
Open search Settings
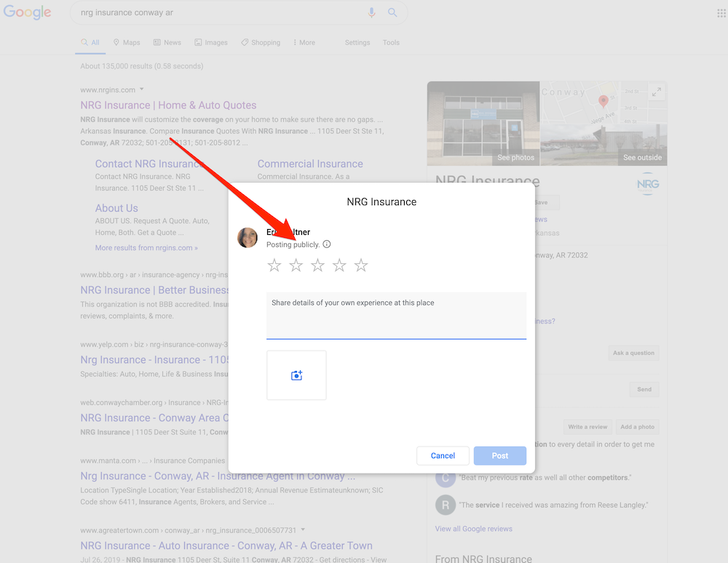click(x=357, y=43)
